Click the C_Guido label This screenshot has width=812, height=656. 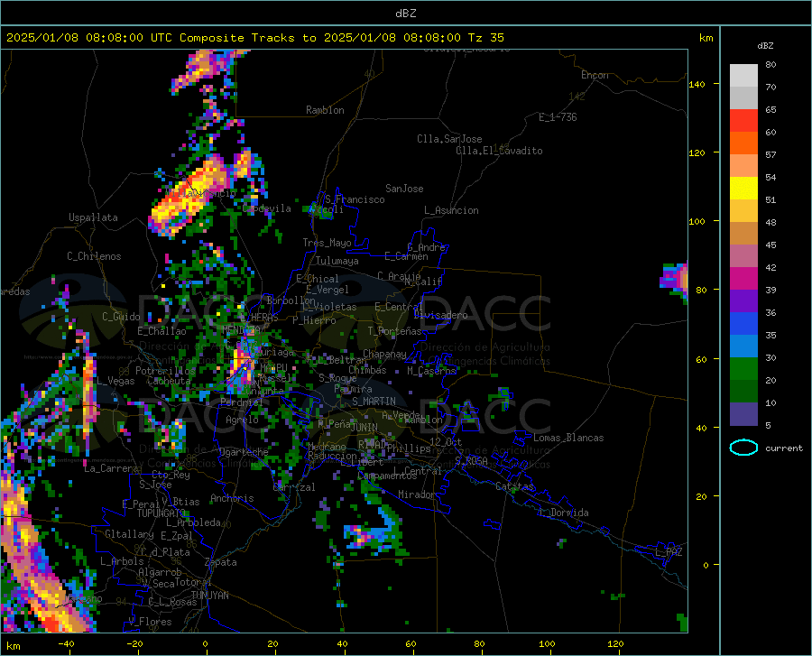pyautogui.click(x=121, y=317)
